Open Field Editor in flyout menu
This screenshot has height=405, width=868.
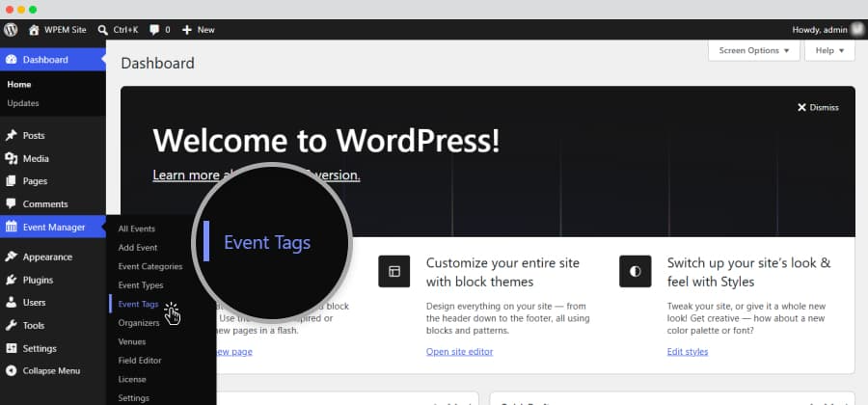(x=140, y=361)
